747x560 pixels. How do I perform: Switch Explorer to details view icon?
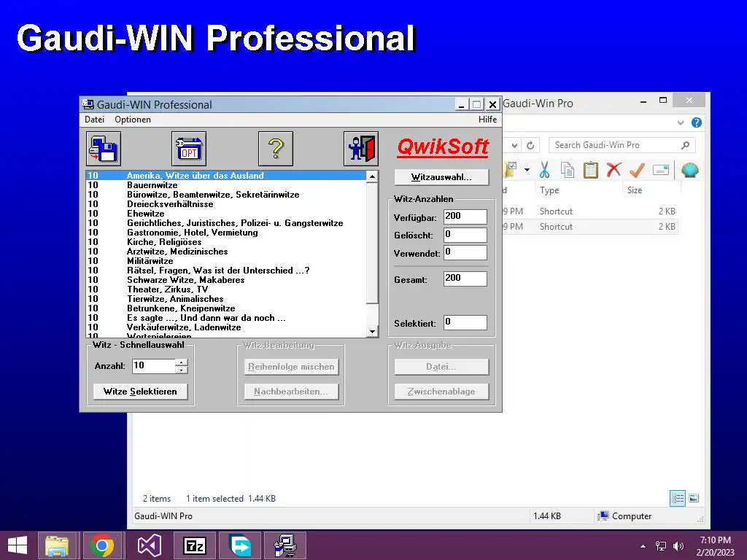point(678,499)
